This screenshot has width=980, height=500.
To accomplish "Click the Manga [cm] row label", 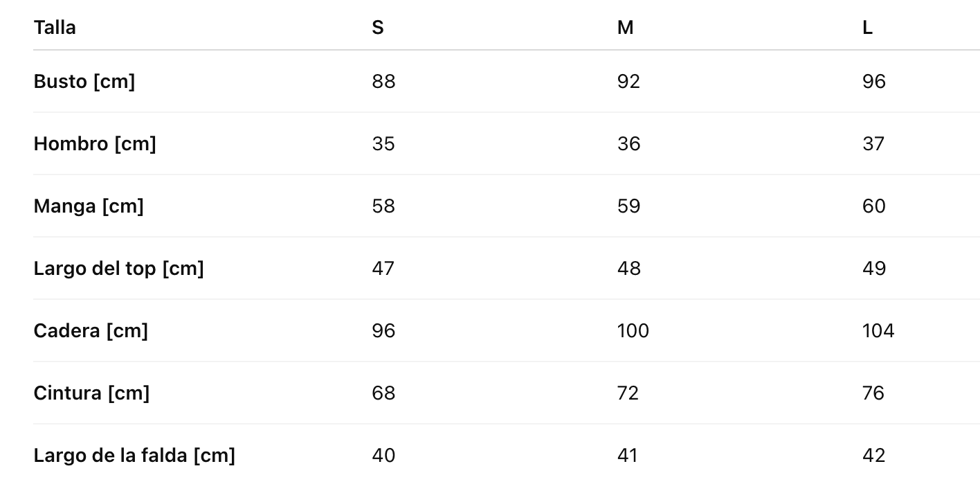I will click(89, 206).
